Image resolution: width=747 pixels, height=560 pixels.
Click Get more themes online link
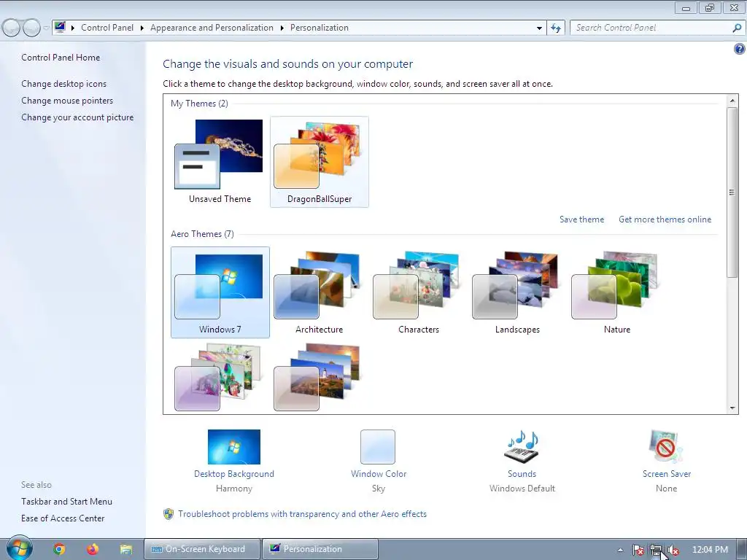665,219
